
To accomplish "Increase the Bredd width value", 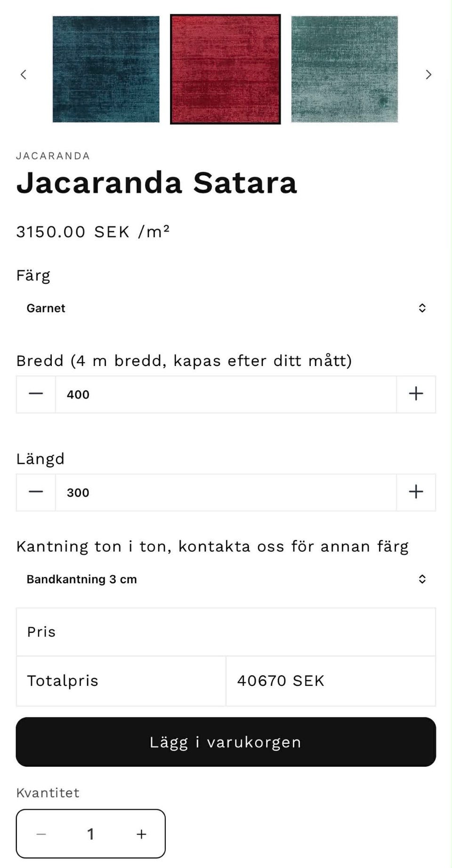I will (x=416, y=394).
